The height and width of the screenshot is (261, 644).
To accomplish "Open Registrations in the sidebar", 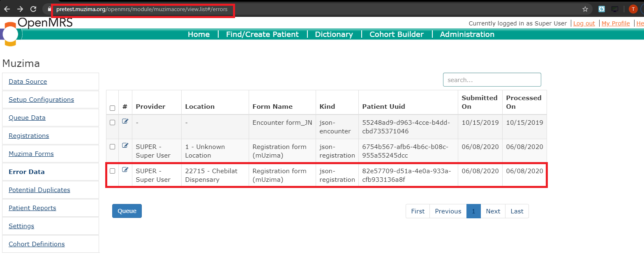I will [x=29, y=136].
